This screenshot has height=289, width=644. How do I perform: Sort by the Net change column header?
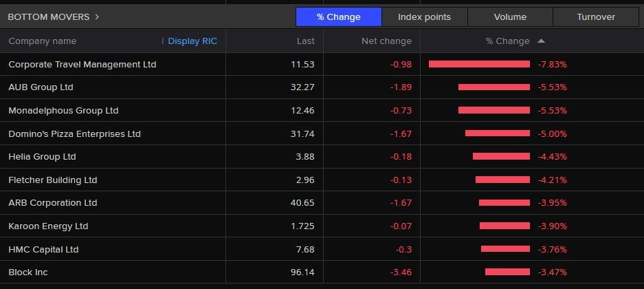[386, 41]
